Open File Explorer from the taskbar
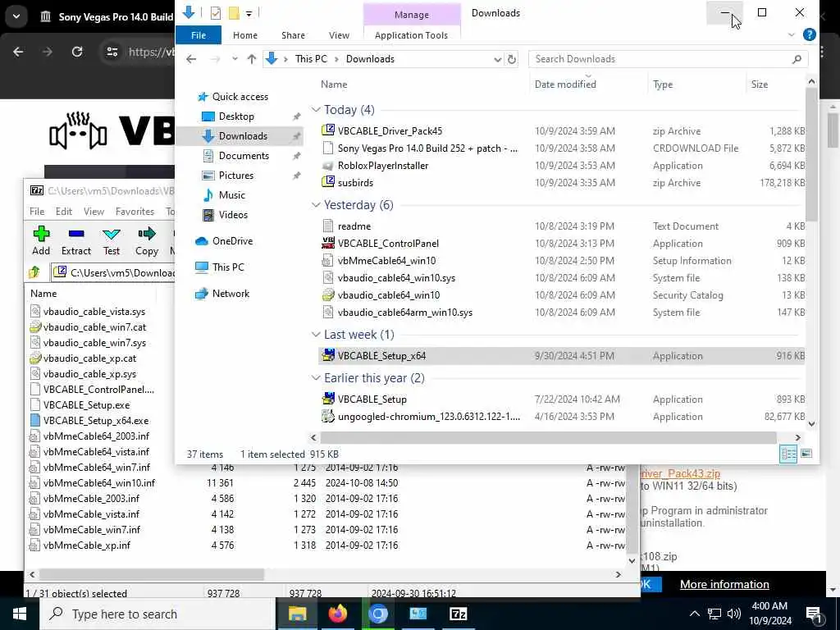 coord(297,614)
